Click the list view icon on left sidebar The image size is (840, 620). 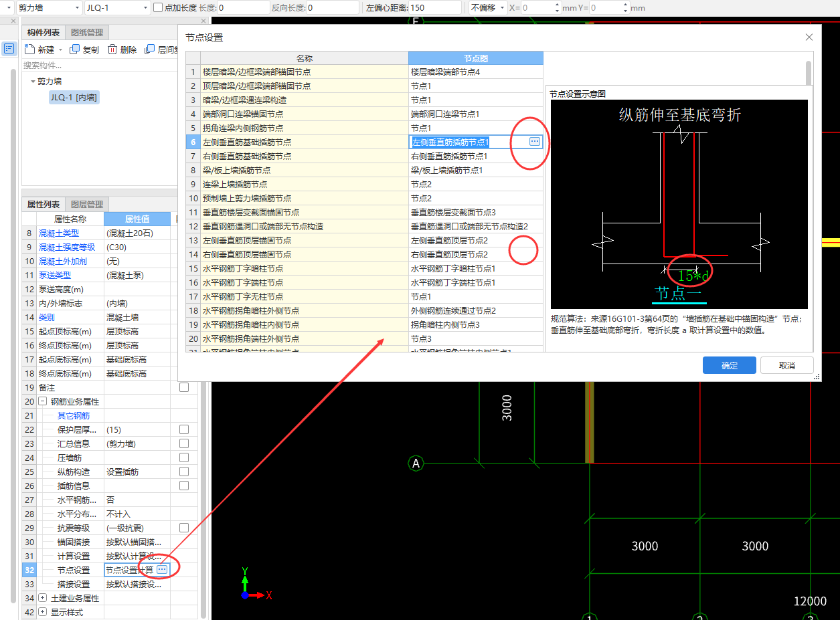coord(9,48)
